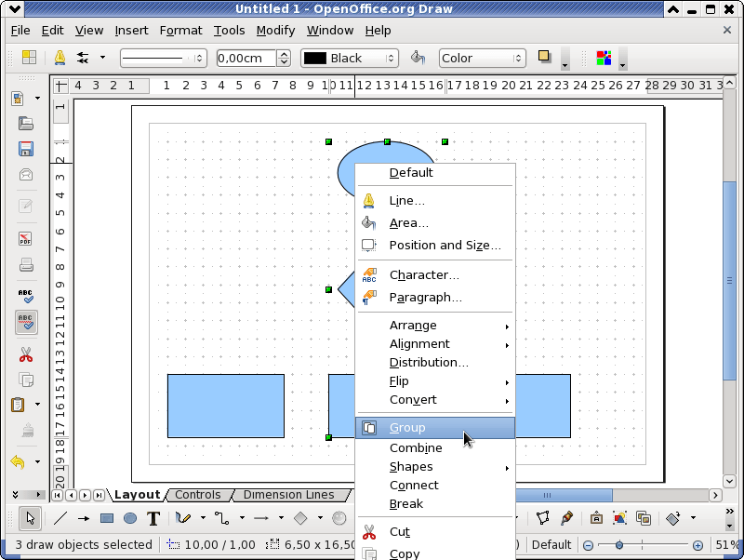Click Connect in context menu
The image size is (744, 560).
click(435, 486)
